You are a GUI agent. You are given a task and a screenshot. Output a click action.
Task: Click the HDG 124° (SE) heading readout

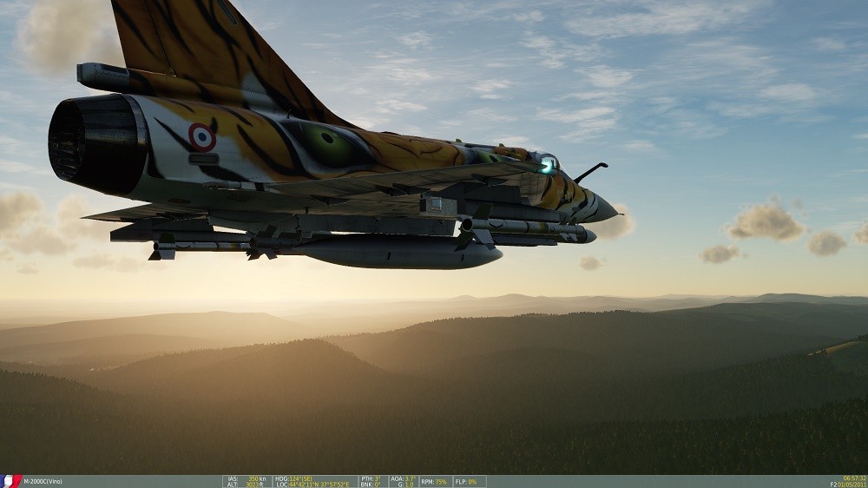click(x=294, y=478)
